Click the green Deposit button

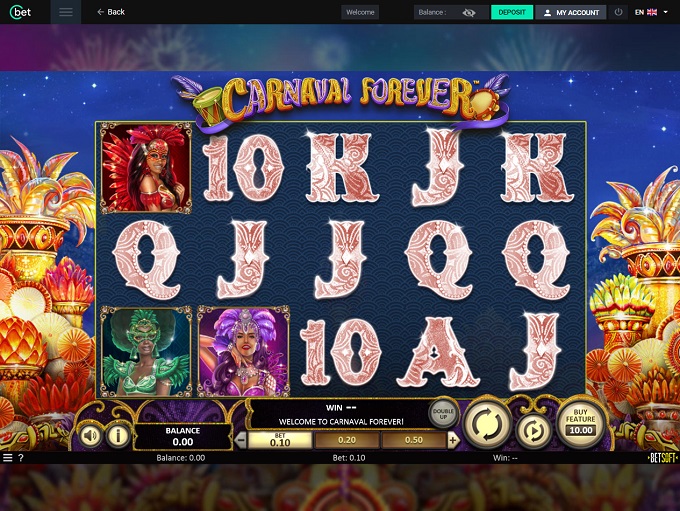click(512, 12)
